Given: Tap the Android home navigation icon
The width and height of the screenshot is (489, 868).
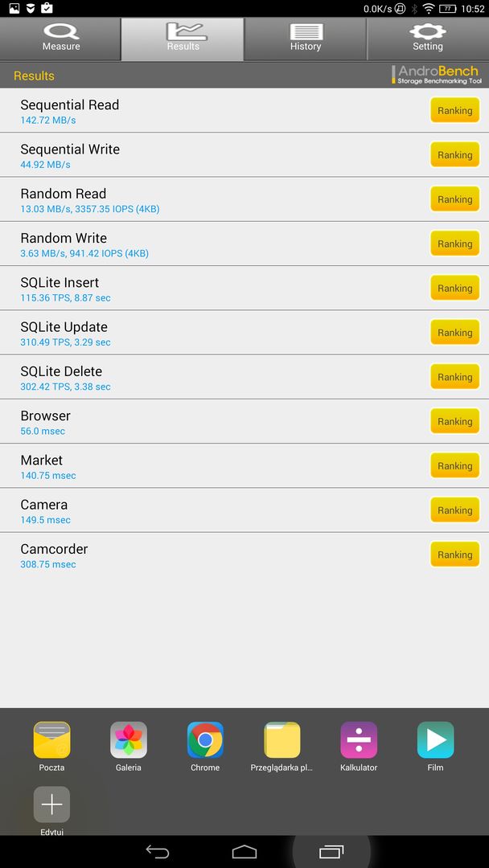Looking at the screenshot, I should [x=244, y=851].
